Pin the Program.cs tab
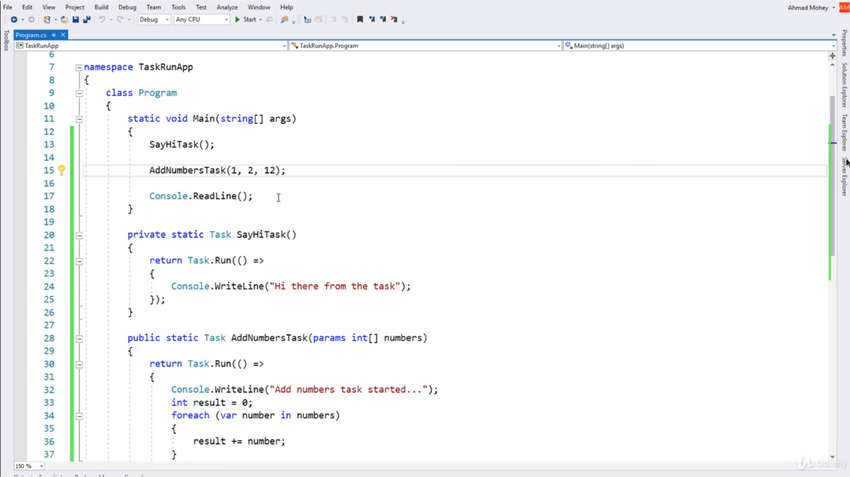The image size is (850, 477). click(54, 35)
